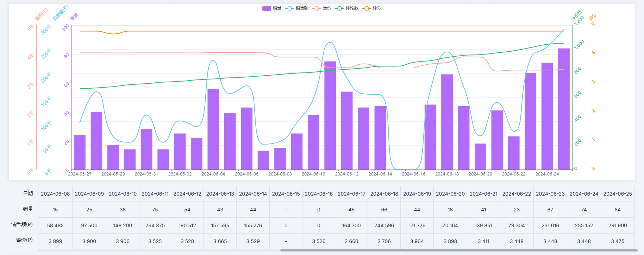Click the price cell 3 665
The width and height of the screenshot is (644, 255).
[220, 241]
